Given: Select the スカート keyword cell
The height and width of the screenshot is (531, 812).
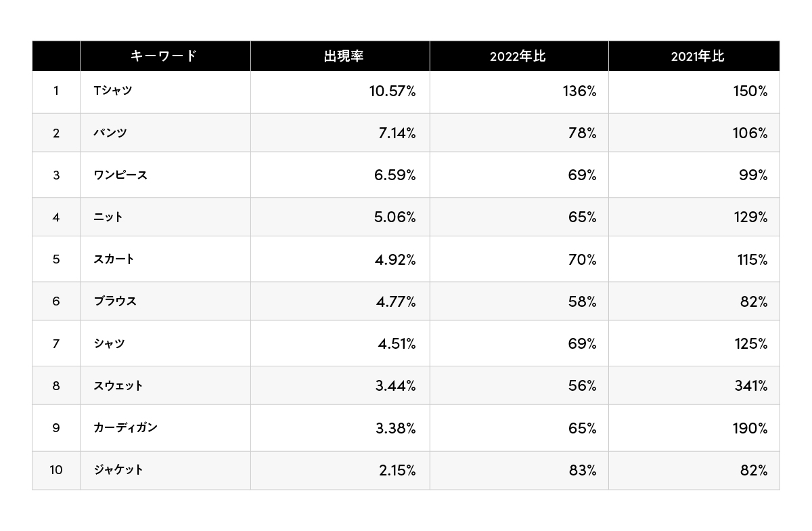Looking at the screenshot, I should click(x=114, y=259).
